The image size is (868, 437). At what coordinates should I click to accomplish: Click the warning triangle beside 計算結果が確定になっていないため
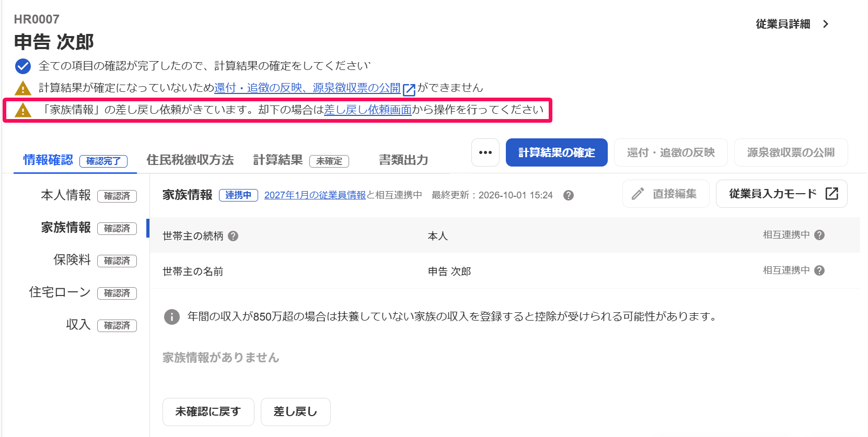click(23, 88)
